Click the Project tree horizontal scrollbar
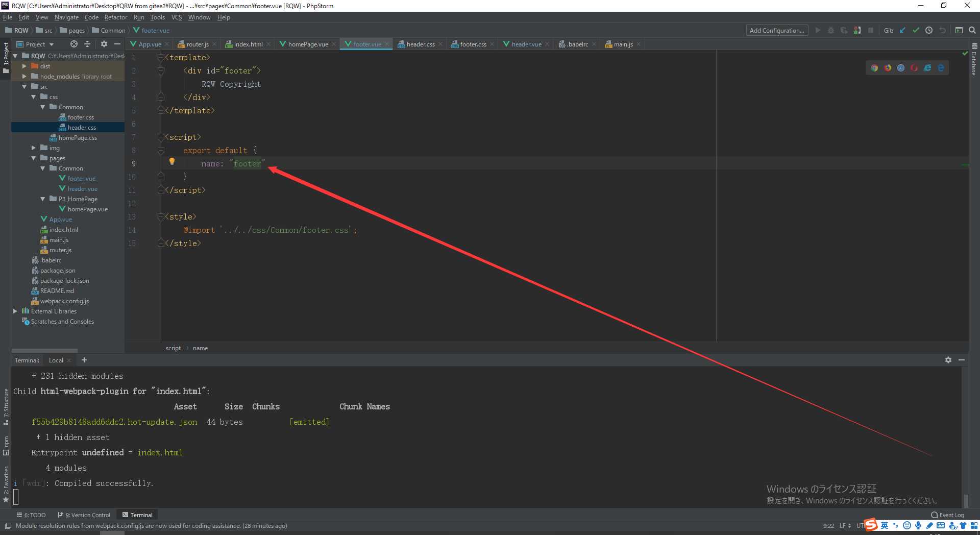The height and width of the screenshot is (535, 980). point(44,351)
